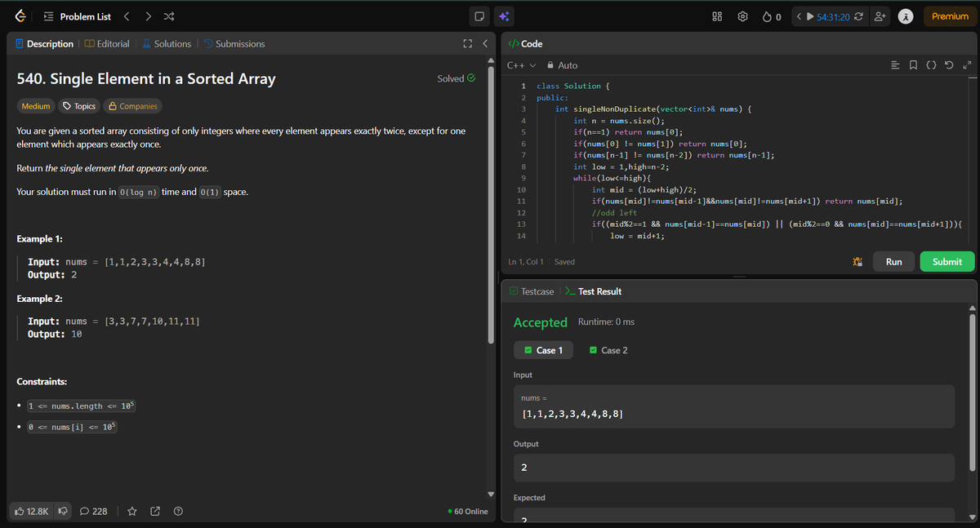Open the 228 comments
Image resolution: width=980 pixels, height=528 pixels.
(x=93, y=511)
